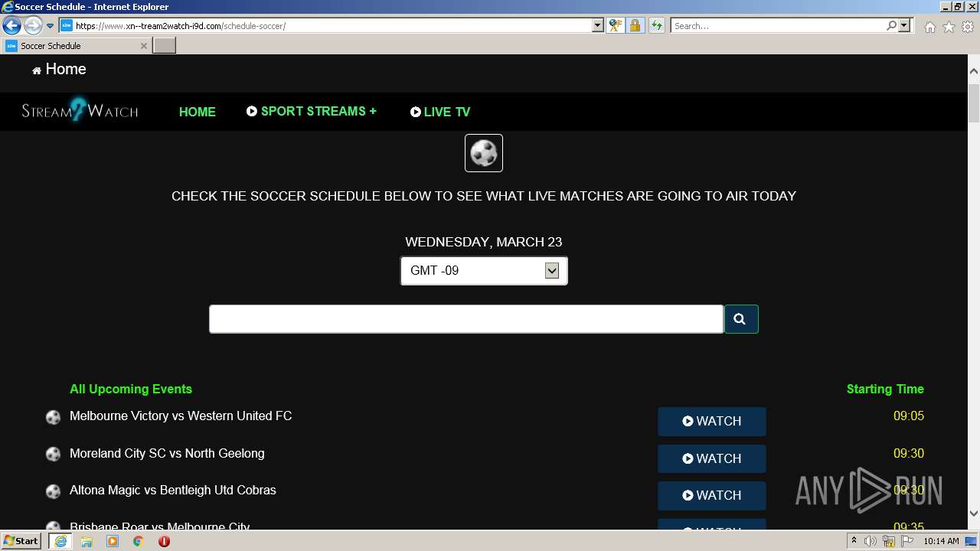Open the LIVE TV menu item

pyautogui.click(x=440, y=112)
